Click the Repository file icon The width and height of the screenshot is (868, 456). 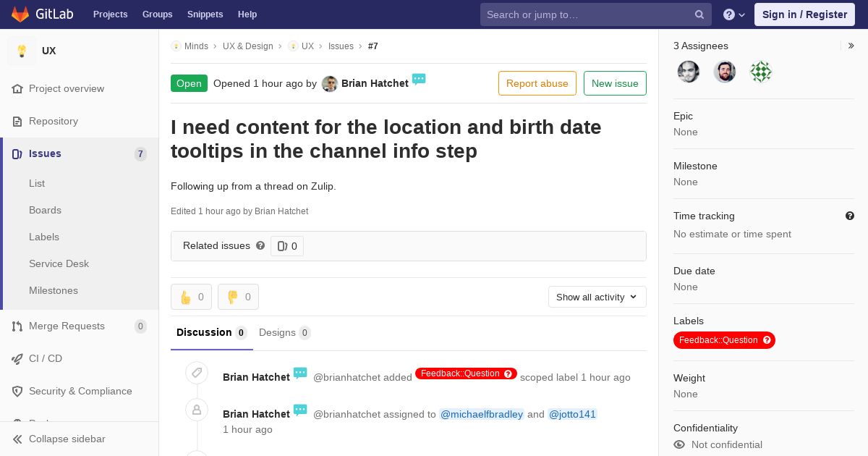point(17,121)
